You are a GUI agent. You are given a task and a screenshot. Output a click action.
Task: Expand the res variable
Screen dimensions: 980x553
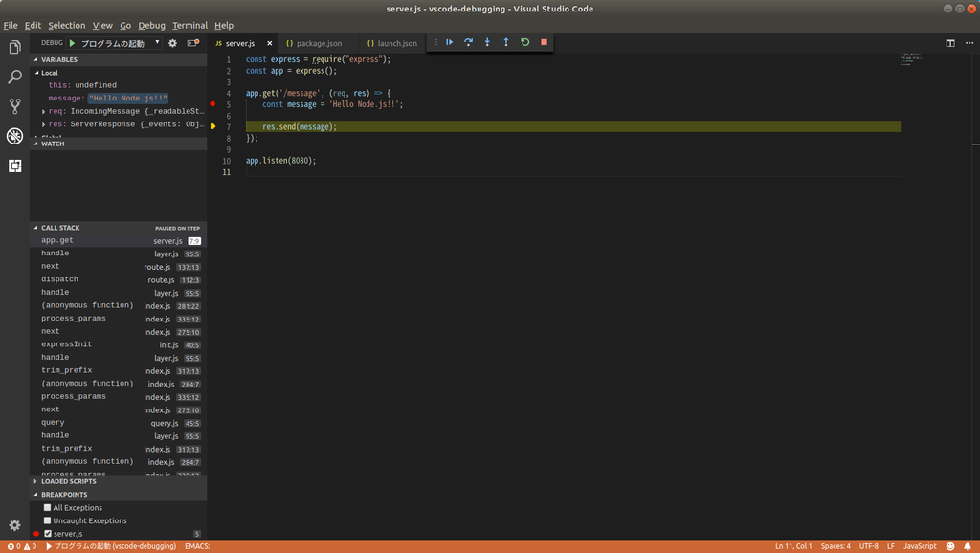(x=43, y=125)
